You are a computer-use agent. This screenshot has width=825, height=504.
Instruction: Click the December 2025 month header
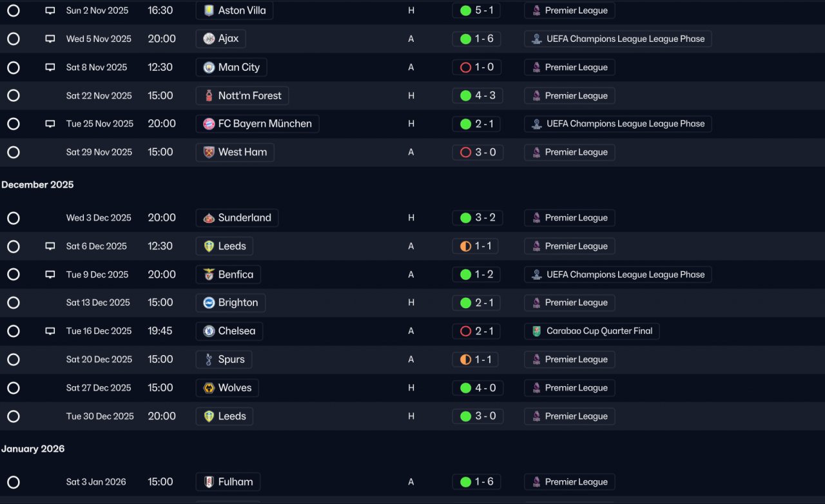[x=37, y=185]
